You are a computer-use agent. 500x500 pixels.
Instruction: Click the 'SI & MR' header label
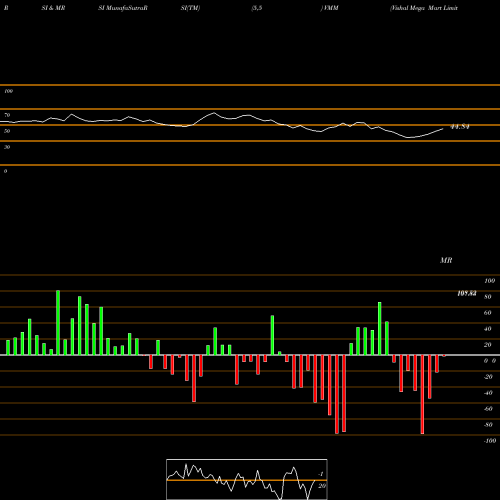[53, 8]
